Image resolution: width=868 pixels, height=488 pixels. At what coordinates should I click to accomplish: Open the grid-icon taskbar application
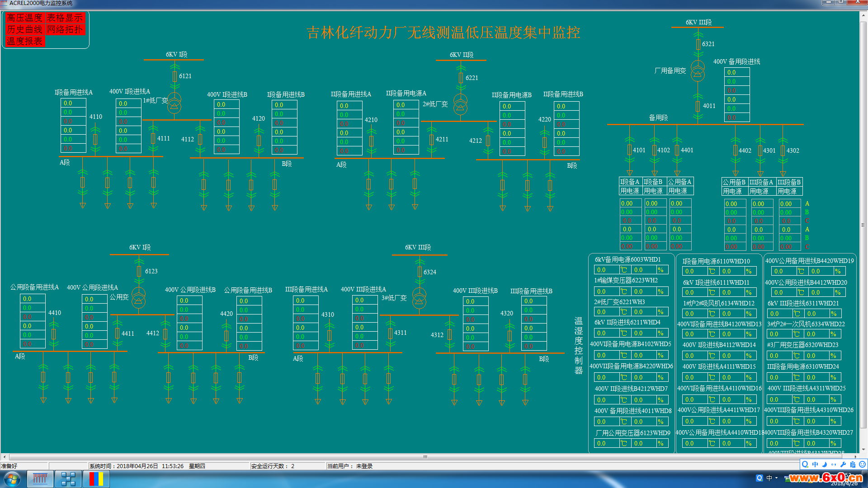68,479
